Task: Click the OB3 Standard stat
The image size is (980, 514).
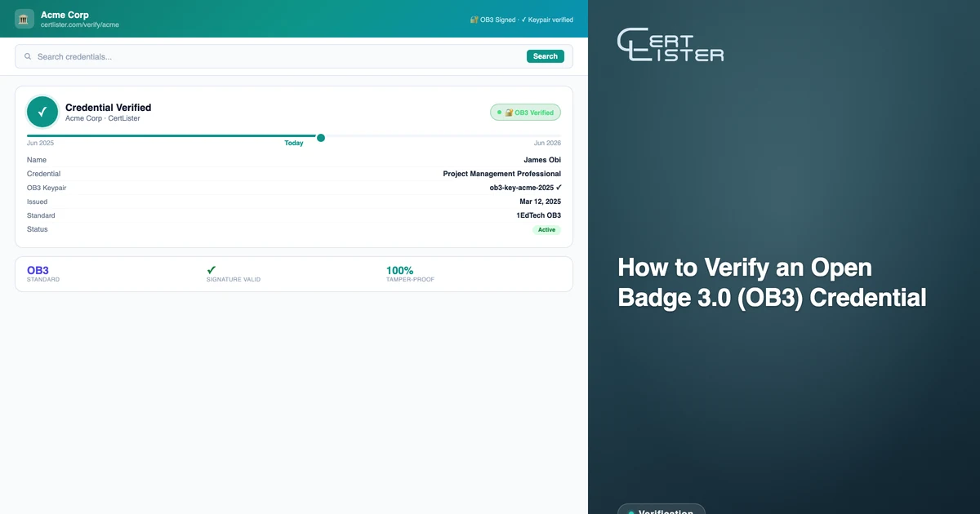Action: (x=43, y=274)
